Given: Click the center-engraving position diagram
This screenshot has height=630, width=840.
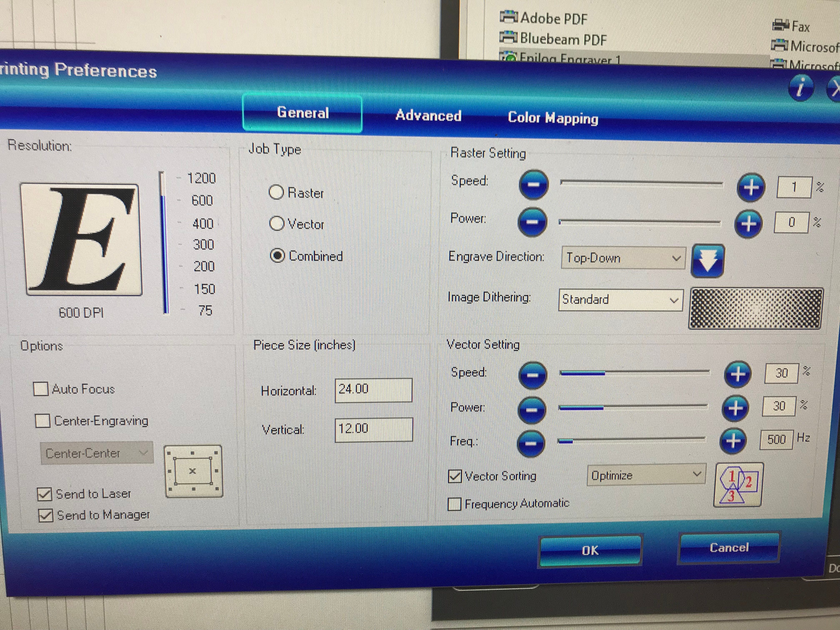Looking at the screenshot, I should pyautogui.click(x=193, y=471).
